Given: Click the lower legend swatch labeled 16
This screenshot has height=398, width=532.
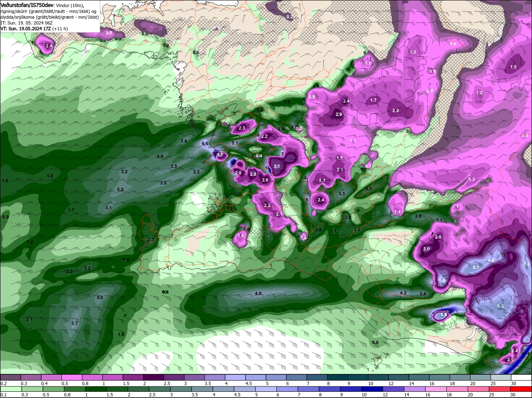Looking at the screenshot, I should tap(436, 388).
